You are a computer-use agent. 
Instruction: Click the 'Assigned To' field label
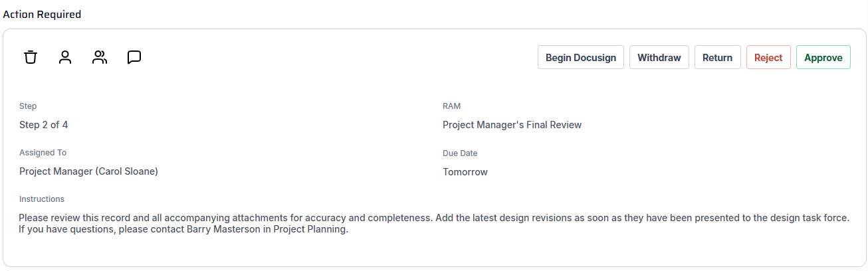[43, 153]
